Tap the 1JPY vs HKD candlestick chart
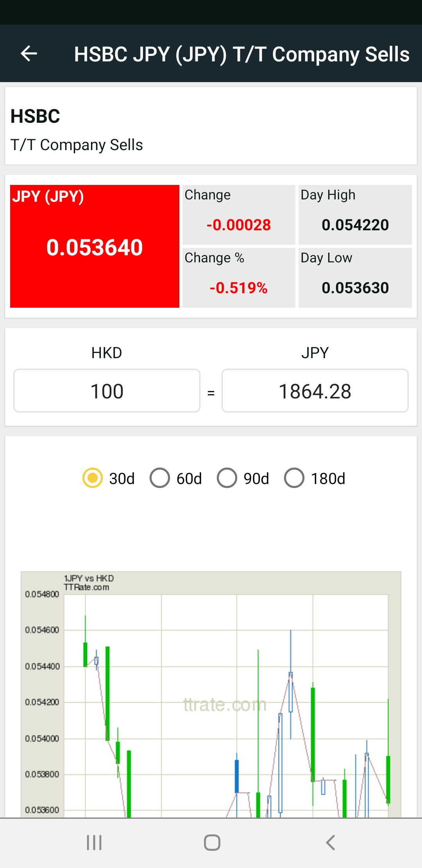The width and height of the screenshot is (422, 868). [x=211, y=694]
